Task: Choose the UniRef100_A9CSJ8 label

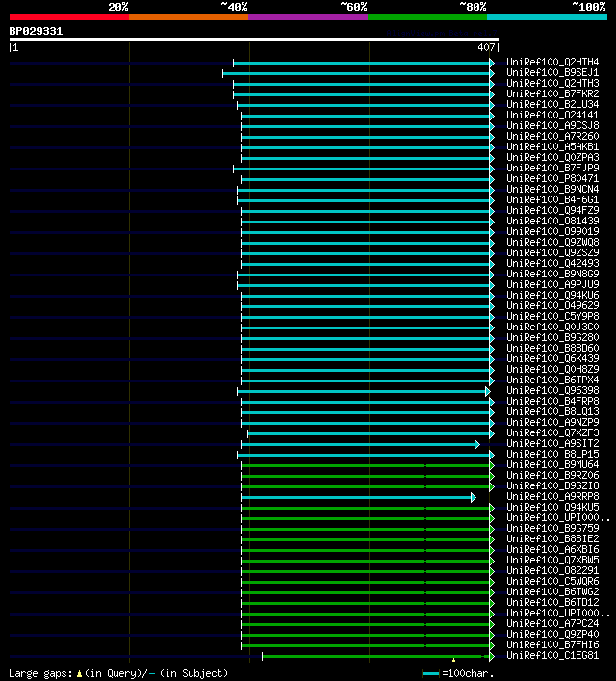Action: pos(552,125)
